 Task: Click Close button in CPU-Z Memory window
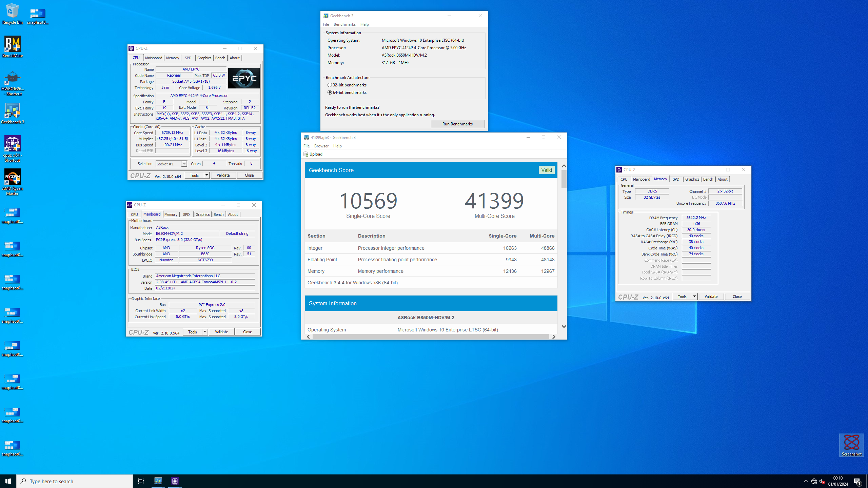(x=737, y=297)
